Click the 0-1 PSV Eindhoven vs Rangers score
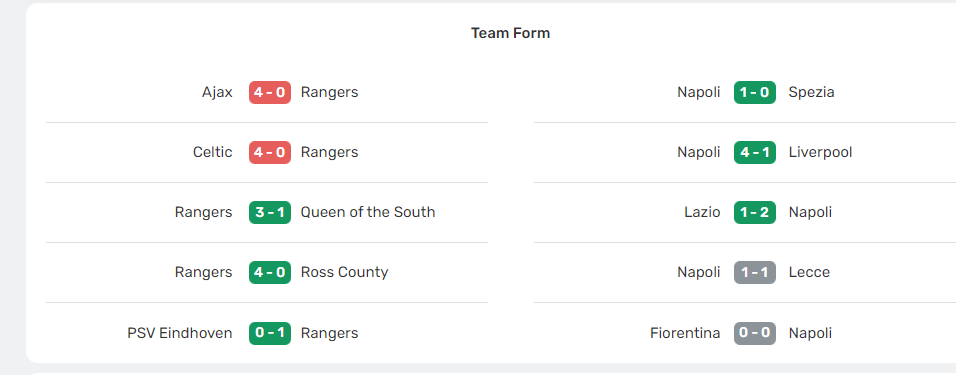This screenshot has height=375, width=956. [269, 333]
